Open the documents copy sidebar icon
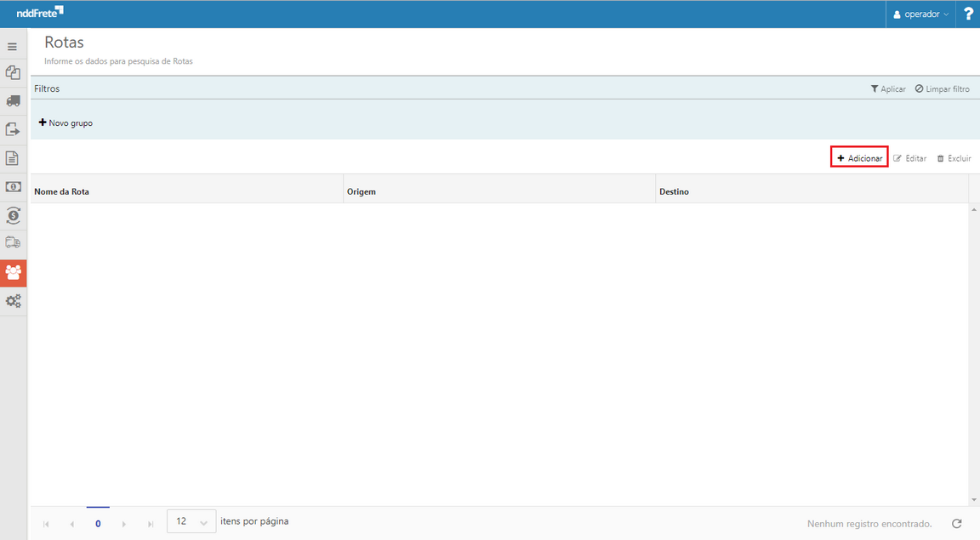Screen dimensions: 980x540 tap(13, 72)
